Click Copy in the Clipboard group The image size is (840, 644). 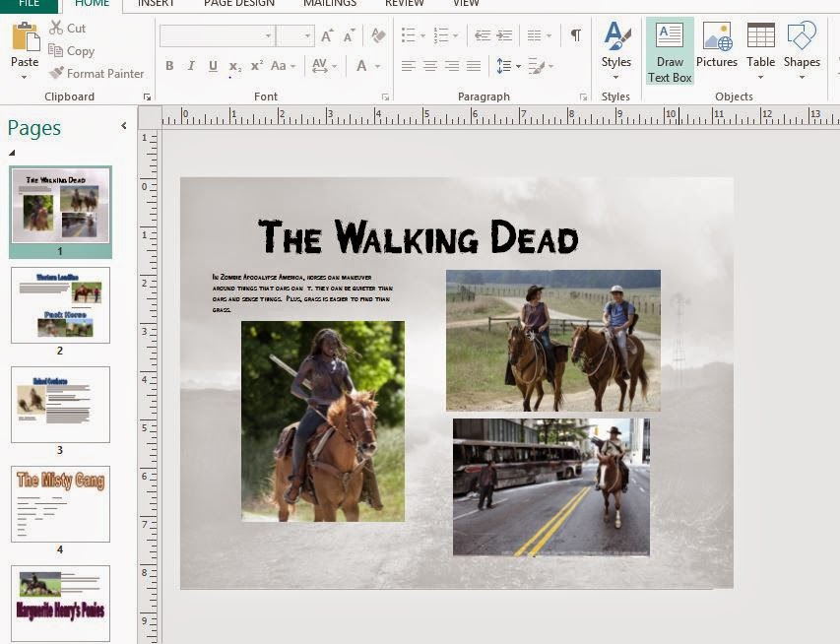click(x=71, y=51)
